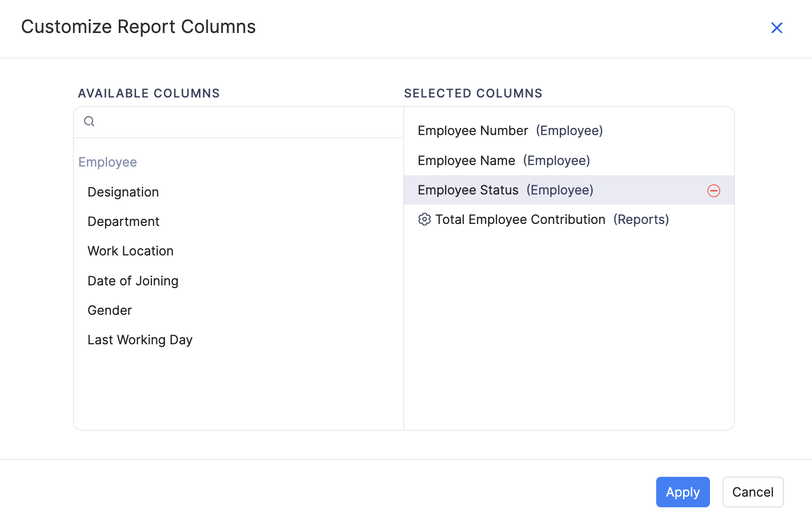The image size is (812, 522).
Task: Click the Employee Name selected column
Action: (569, 160)
